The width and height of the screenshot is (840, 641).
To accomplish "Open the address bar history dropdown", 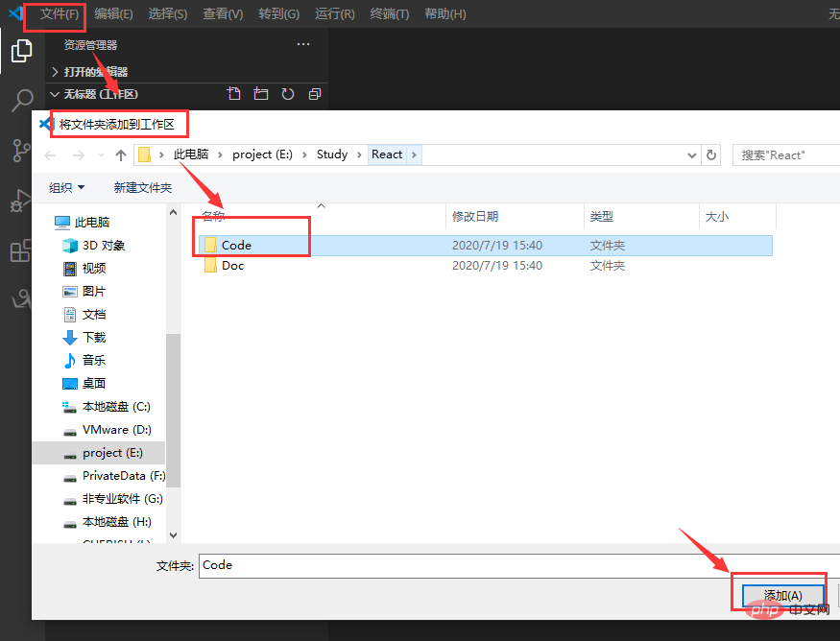I will point(691,155).
